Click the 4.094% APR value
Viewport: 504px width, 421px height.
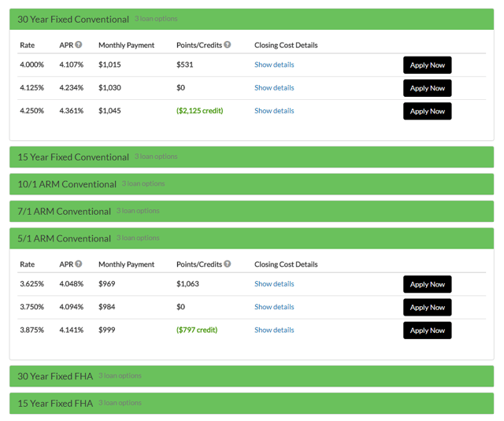point(72,307)
